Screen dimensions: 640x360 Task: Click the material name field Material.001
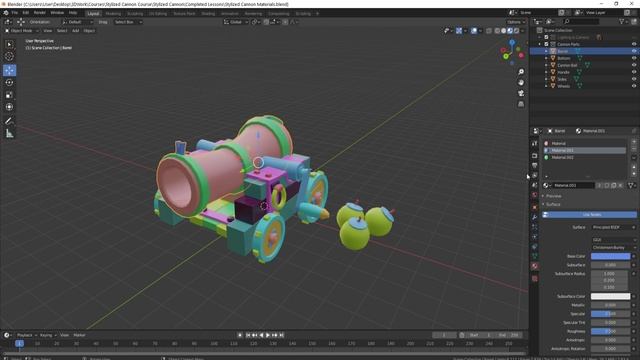[573, 185]
